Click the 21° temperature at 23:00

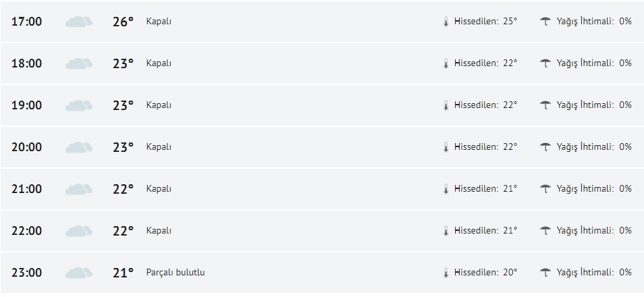coord(123,273)
